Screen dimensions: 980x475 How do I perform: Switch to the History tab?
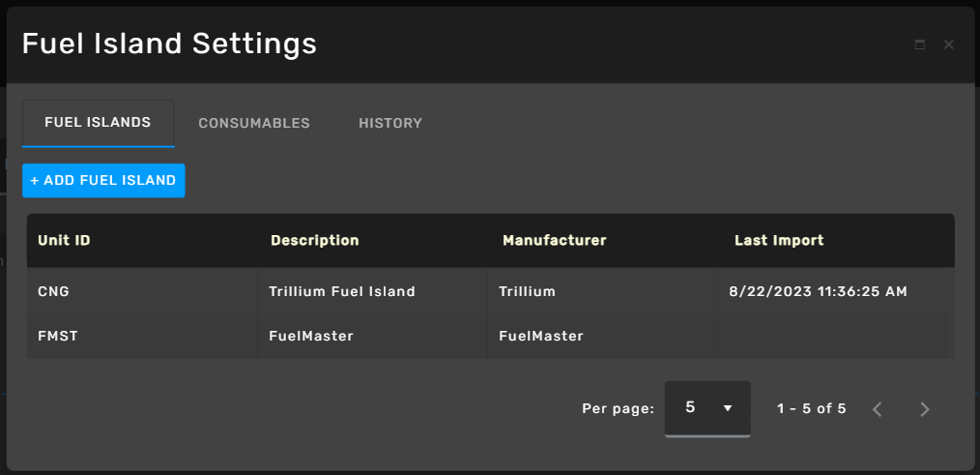coord(390,123)
